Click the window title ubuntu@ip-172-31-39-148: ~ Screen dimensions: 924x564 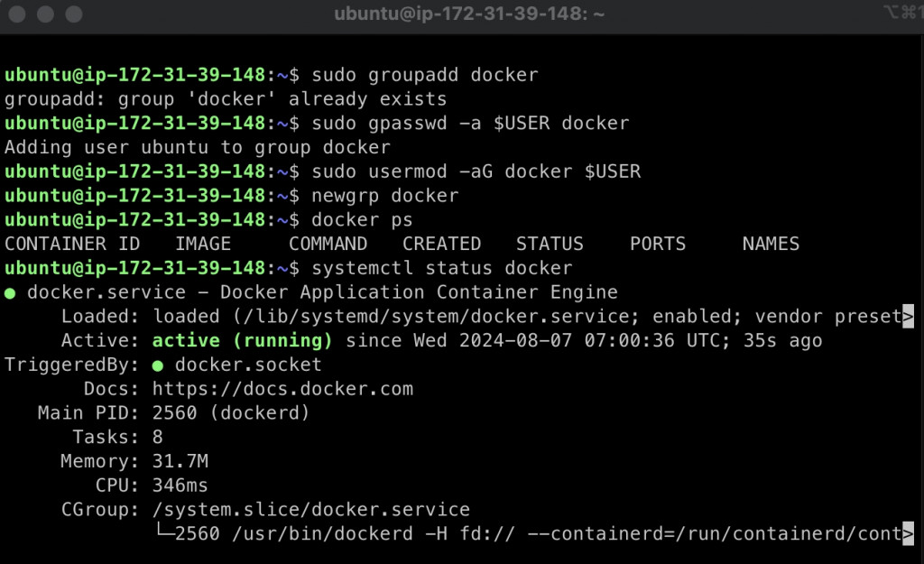pos(469,14)
